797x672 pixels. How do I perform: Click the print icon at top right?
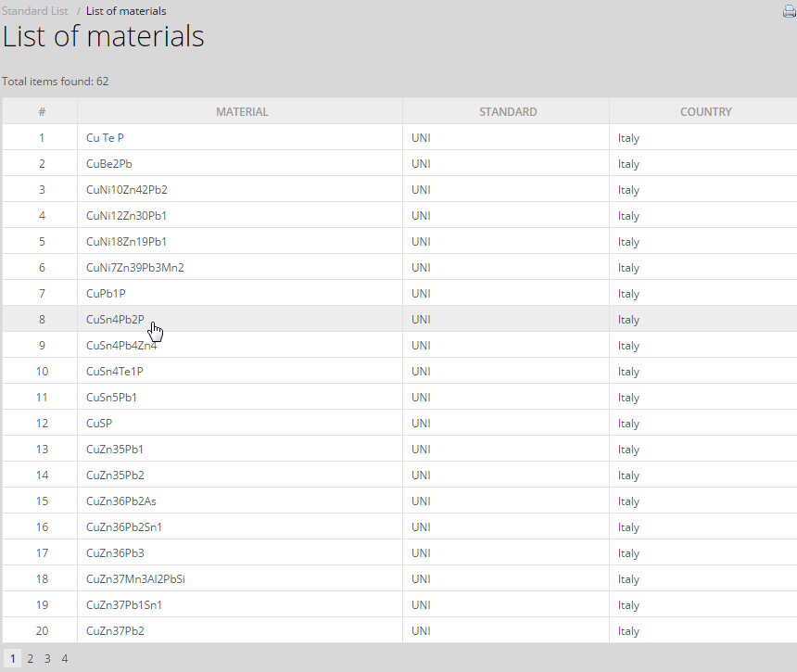point(789,11)
